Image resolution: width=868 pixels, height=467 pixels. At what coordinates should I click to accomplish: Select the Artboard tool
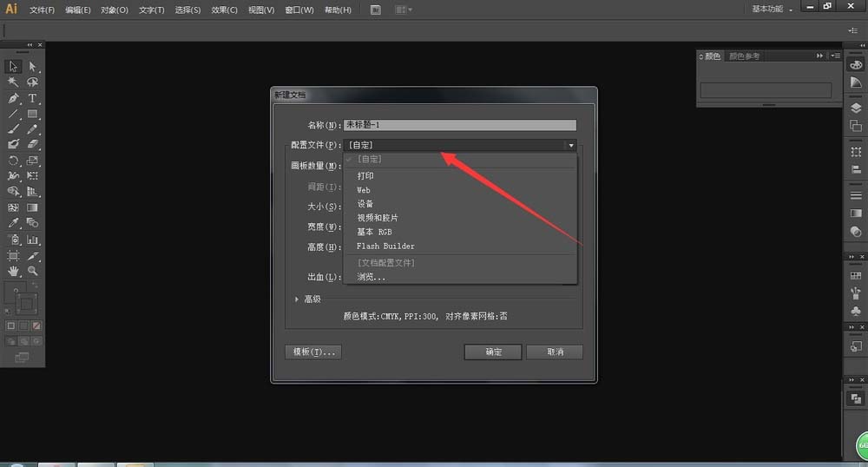point(13,255)
